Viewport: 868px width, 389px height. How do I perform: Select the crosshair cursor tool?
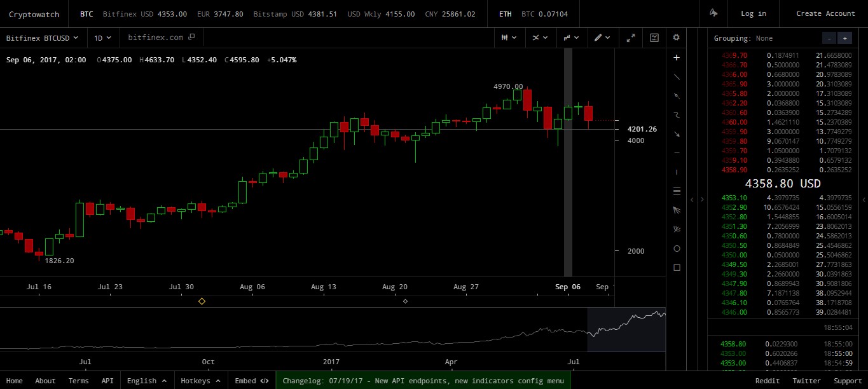677,58
